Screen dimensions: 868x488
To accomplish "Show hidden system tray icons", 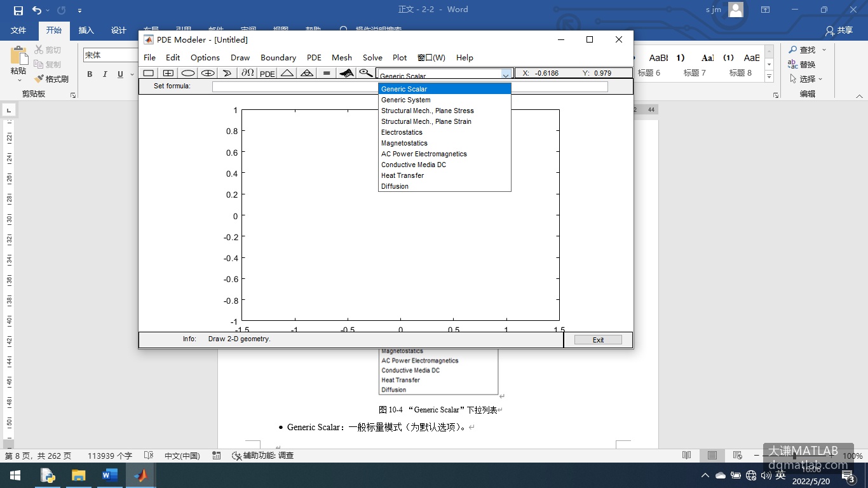I will pos(705,475).
